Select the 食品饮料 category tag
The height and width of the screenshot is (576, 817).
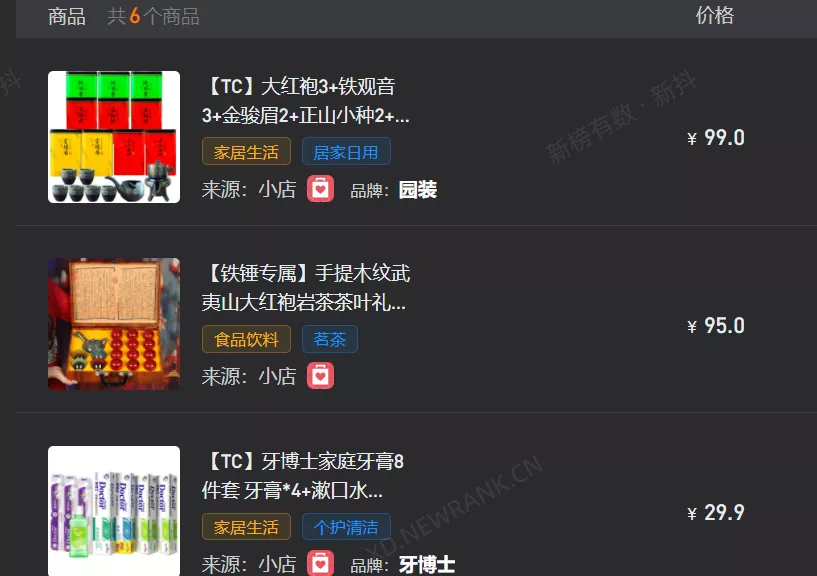point(246,339)
